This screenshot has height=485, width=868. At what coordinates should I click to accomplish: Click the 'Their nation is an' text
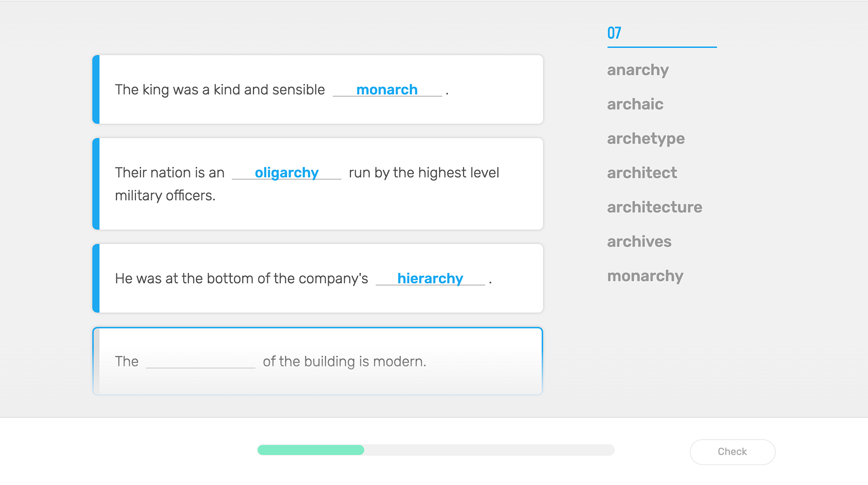click(x=170, y=173)
